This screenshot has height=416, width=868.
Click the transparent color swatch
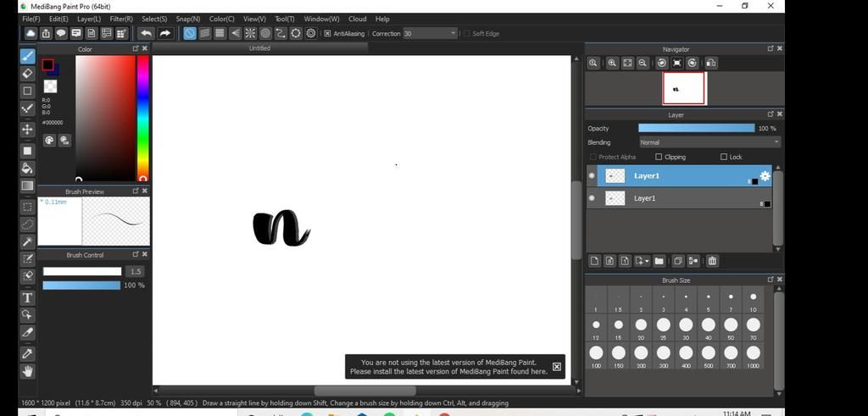(x=50, y=86)
